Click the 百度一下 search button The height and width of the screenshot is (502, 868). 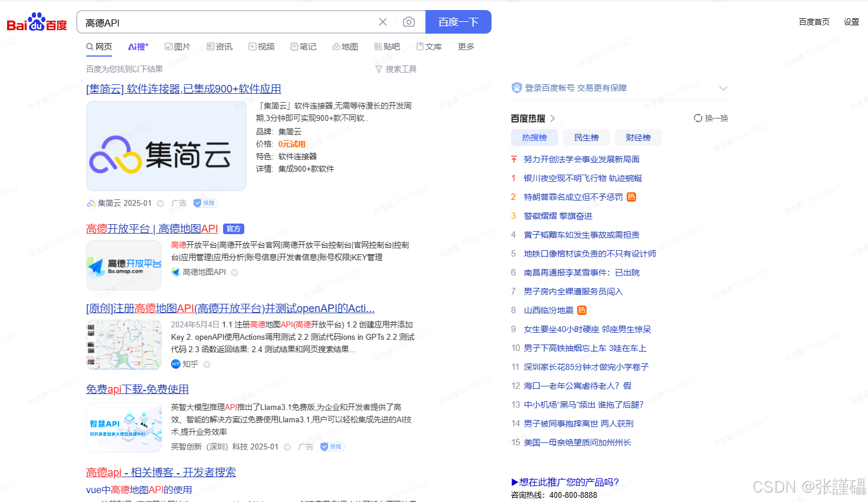tap(458, 22)
